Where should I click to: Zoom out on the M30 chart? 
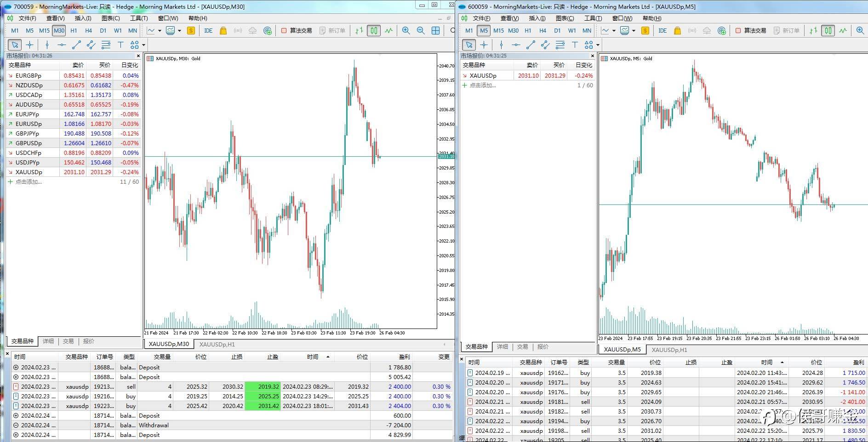tap(421, 30)
